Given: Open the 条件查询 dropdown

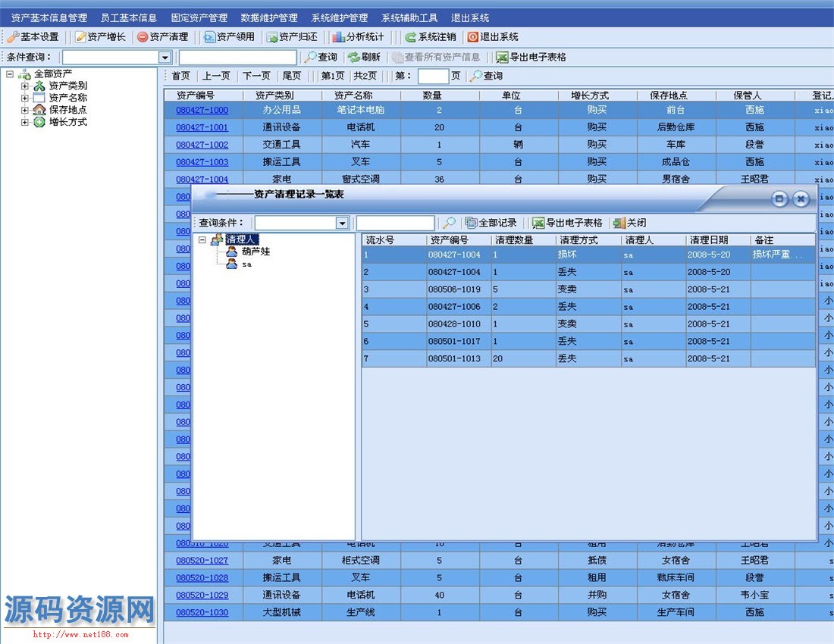Looking at the screenshot, I should coord(165,57).
